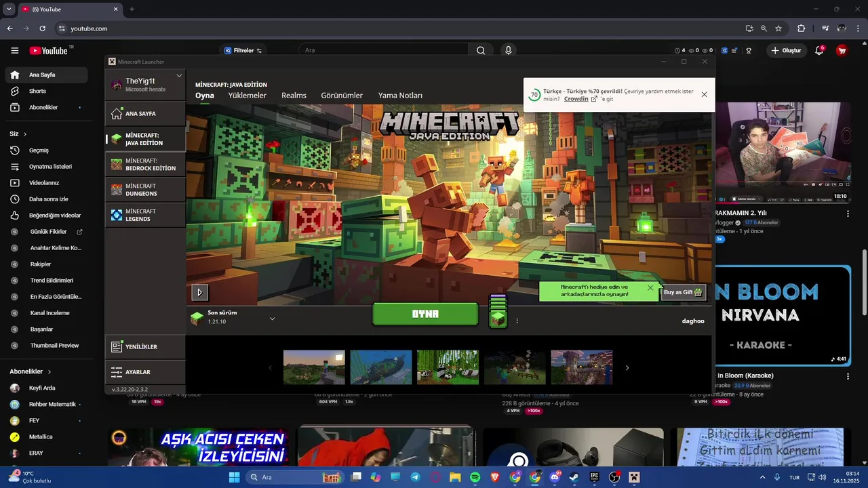Open YouTube notifications bell

819,50
